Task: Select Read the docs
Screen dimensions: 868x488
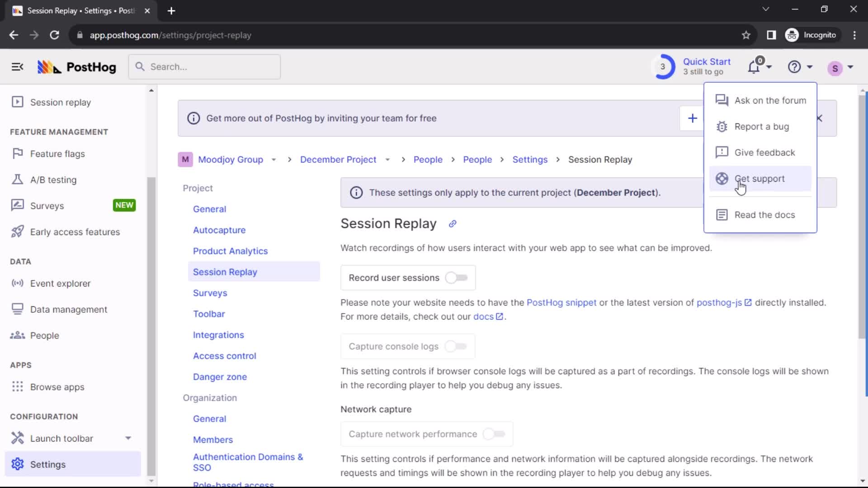Action: pyautogui.click(x=760, y=215)
